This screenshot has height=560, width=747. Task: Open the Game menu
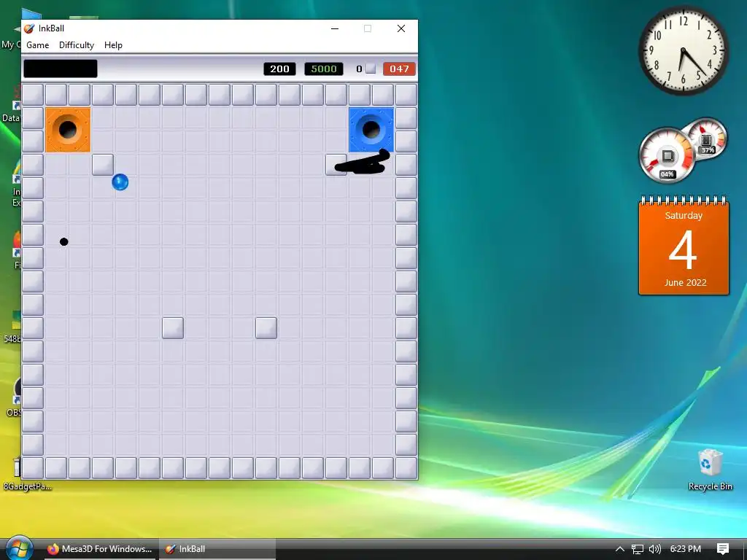[38, 45]
